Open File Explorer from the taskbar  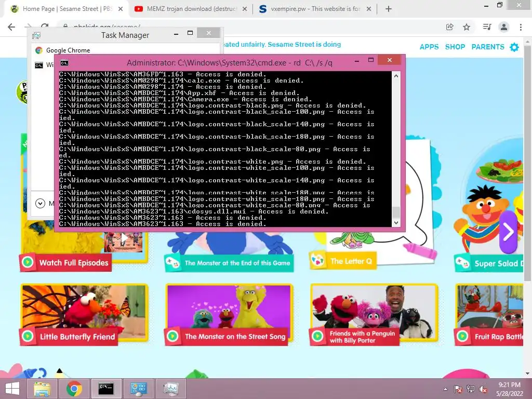click(x=42, y=389)
